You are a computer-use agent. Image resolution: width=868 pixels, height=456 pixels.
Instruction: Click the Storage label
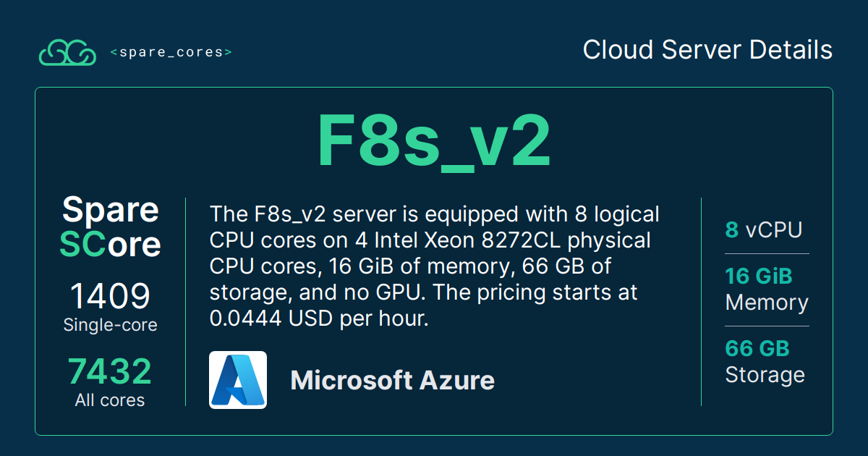click(x=765, y=375)
